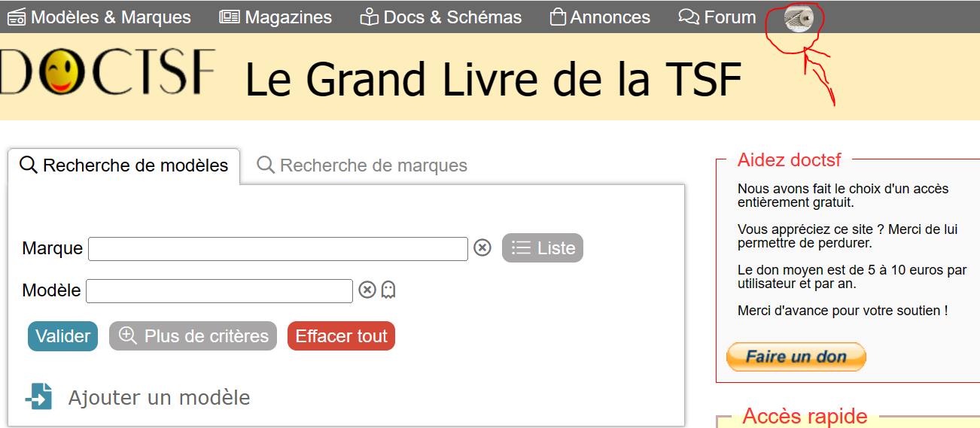Open the Annonces menu

(x=600, y=17)
